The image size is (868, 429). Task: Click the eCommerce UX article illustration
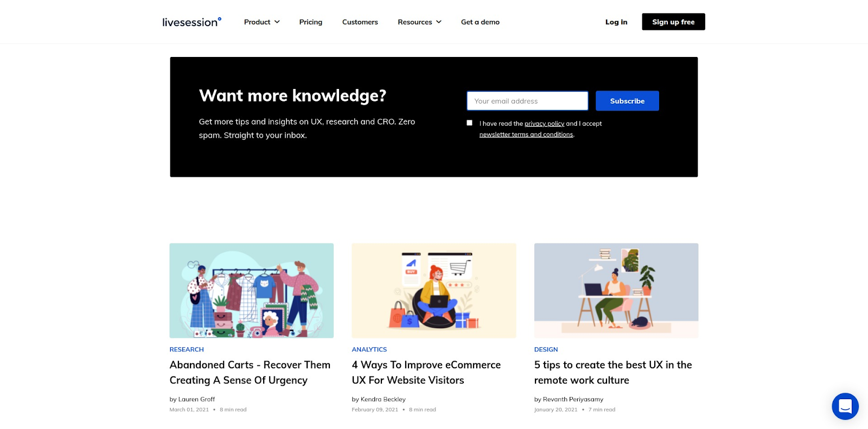point(433,290)
